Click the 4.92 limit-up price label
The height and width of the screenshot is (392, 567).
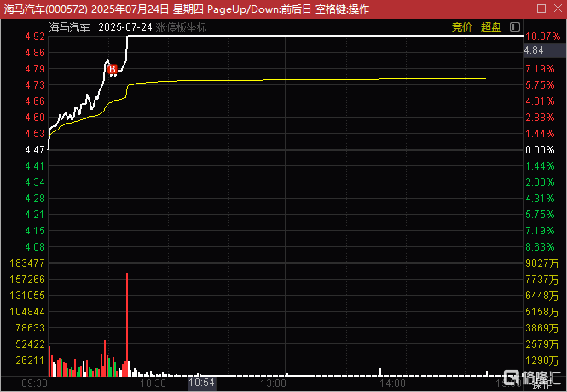(35, 37)
